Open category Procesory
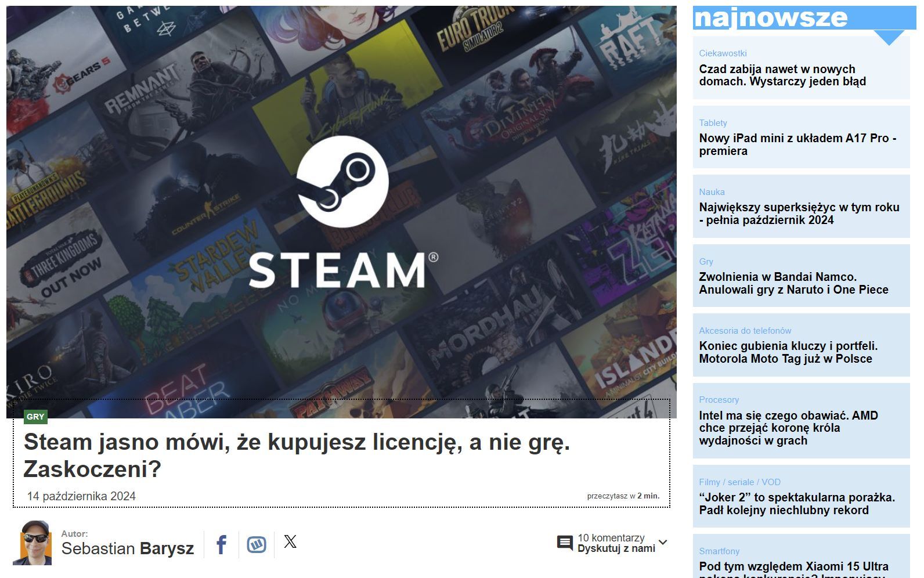Viewport: 924px width, 578px height. (x=719, y=400)
